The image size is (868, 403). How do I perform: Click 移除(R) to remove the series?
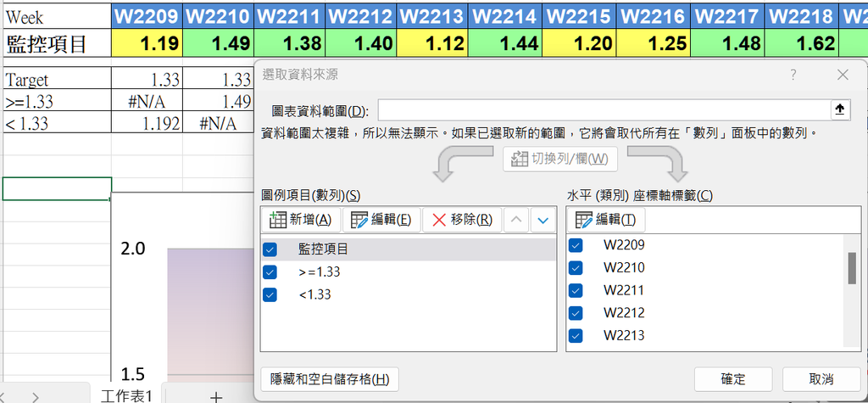coord(462,220)
